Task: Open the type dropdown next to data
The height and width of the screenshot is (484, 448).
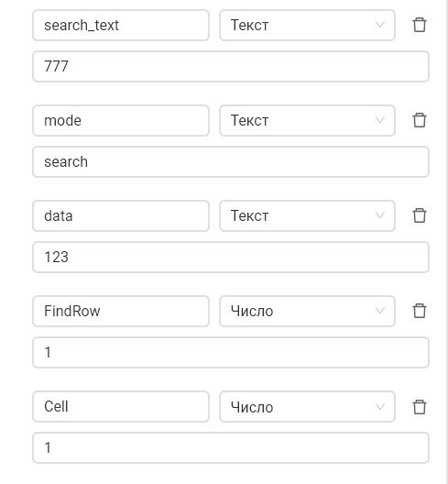Action: click(x=307, y=215)
